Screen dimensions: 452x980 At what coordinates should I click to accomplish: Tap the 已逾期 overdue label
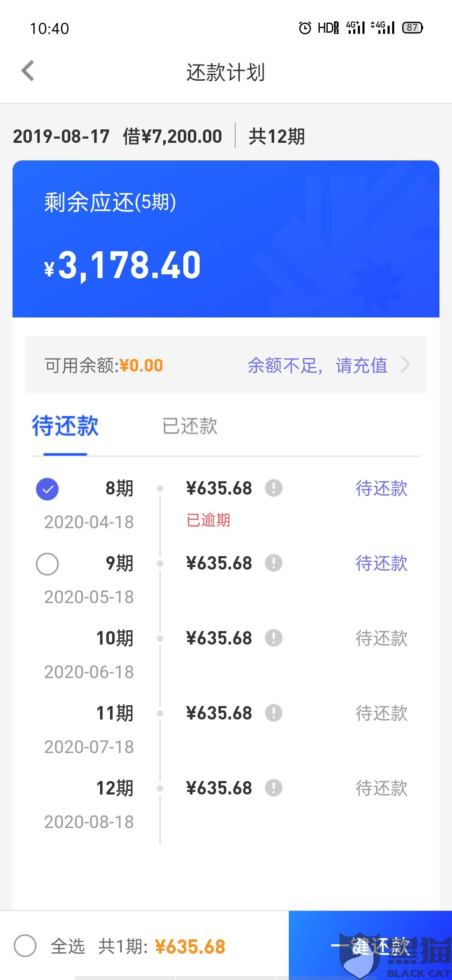tap(208, 520)
